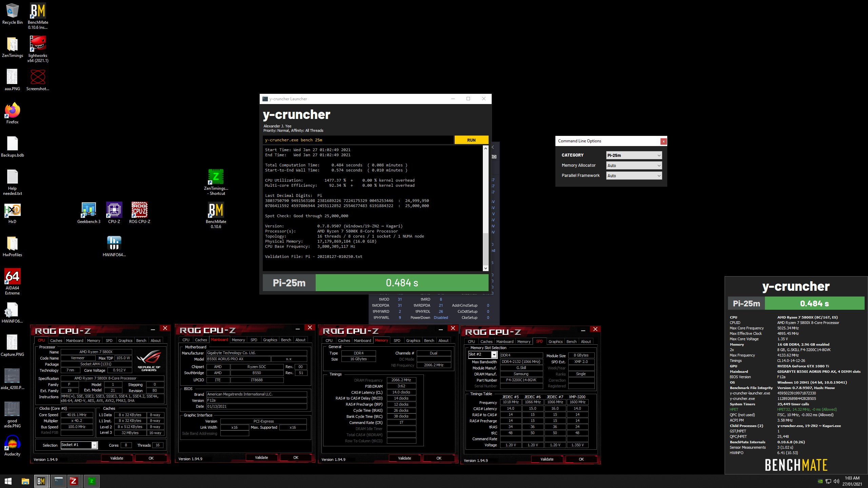
Task: Open the Backups.bdb file icon
Action: 12,147
